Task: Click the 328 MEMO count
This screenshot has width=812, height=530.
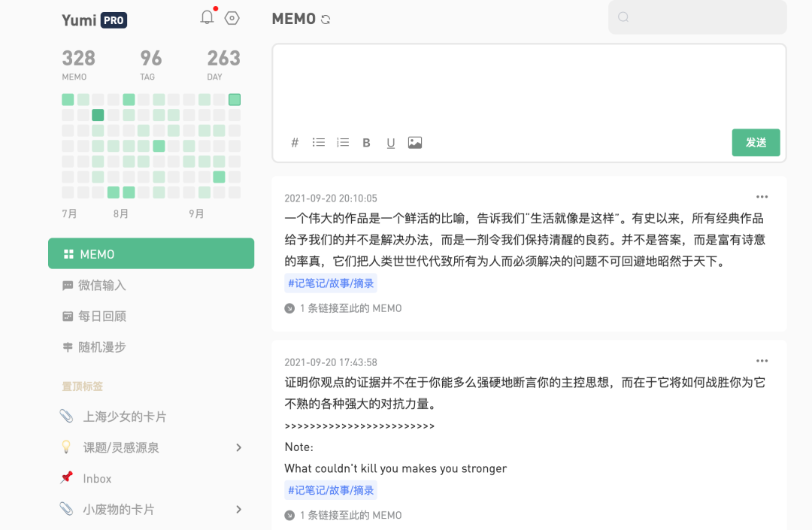Action: tap(79, 65)
